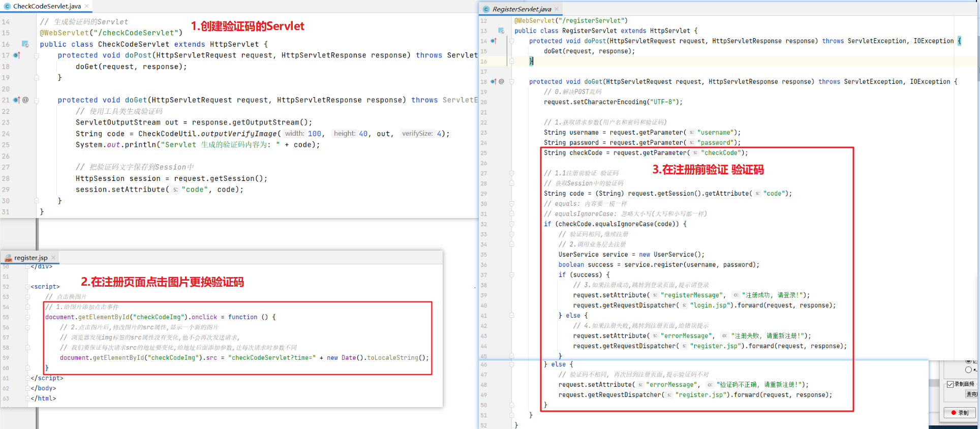Click the @ annotation gutter icon on RegisterServlet line 18
Viewport: 980px width, 429px height.
501,82
